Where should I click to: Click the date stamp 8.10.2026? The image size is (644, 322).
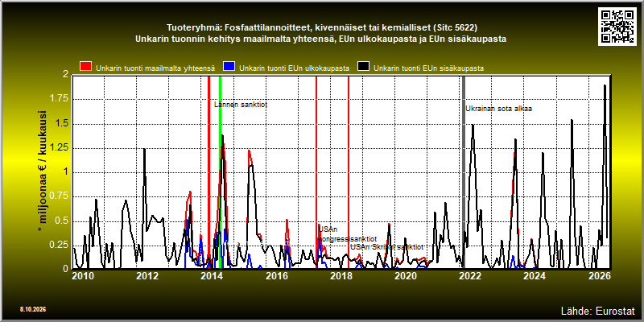[33, 309]
